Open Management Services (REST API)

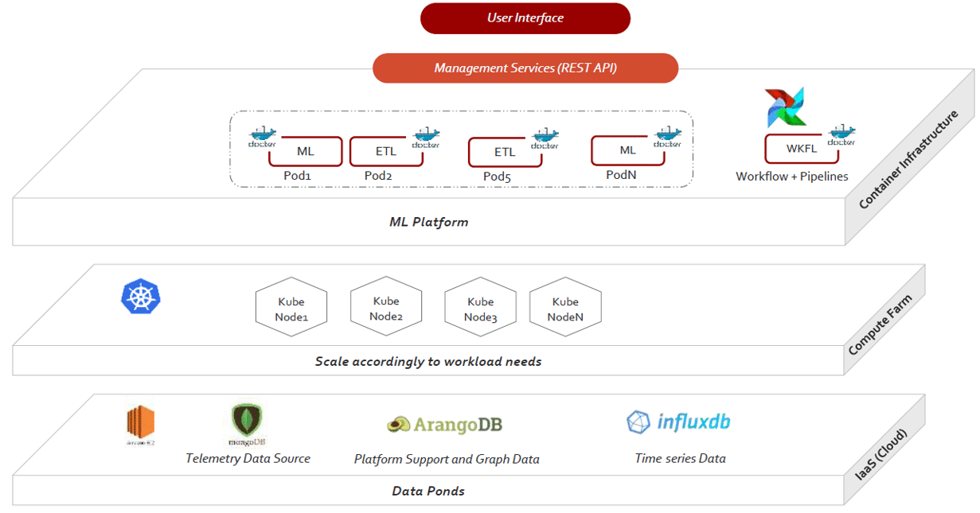pos(525,68)
